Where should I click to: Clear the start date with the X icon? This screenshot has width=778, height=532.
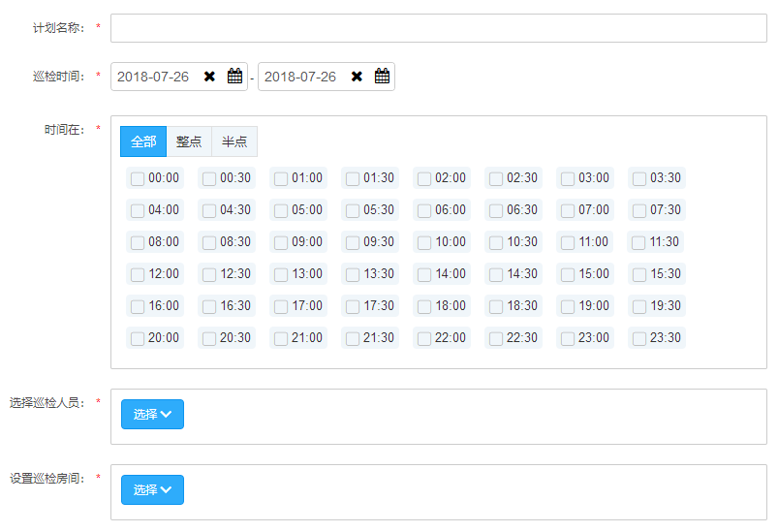tap(209, 77)
